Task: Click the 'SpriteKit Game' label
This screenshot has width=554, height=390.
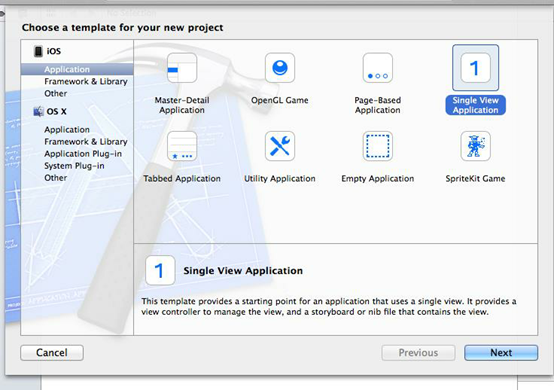Action: click(x=476, y=179)
